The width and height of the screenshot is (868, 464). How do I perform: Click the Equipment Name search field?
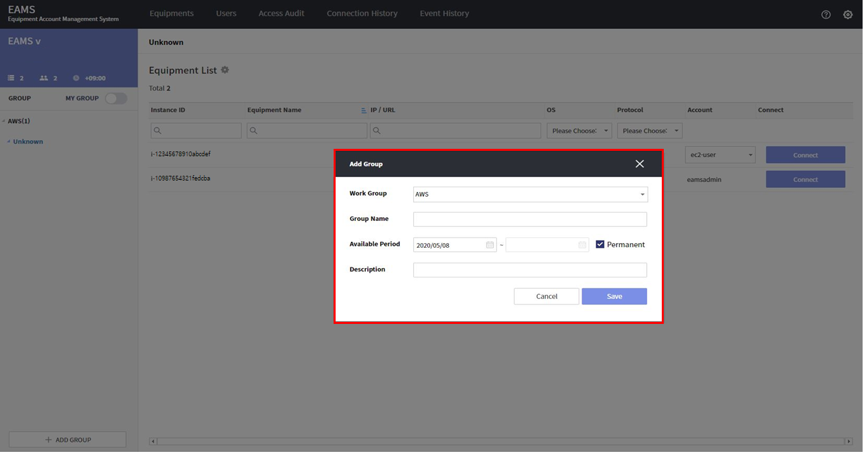click(x=307, y=131)
